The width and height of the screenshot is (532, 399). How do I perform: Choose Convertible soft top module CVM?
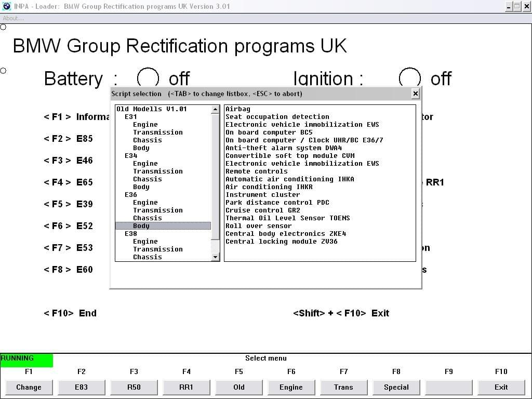290,156
